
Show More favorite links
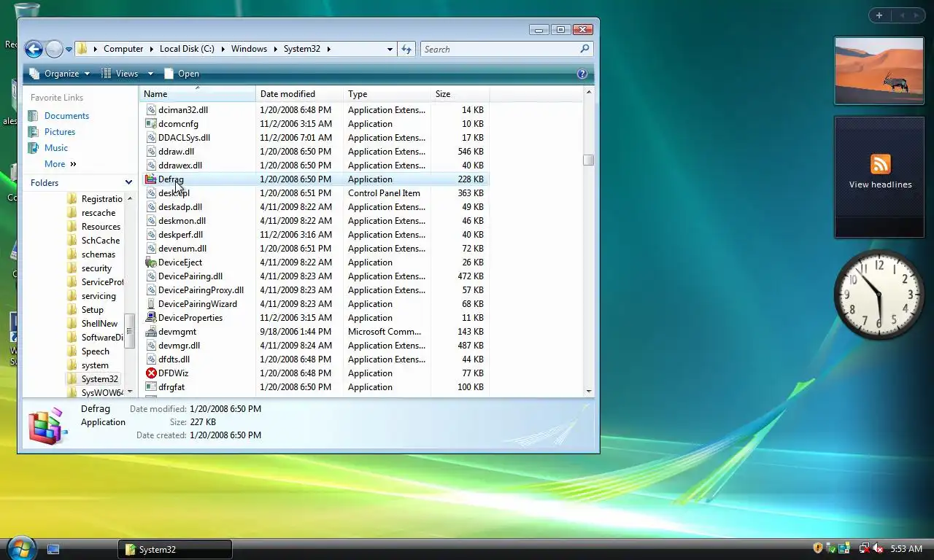coord(60,164)
